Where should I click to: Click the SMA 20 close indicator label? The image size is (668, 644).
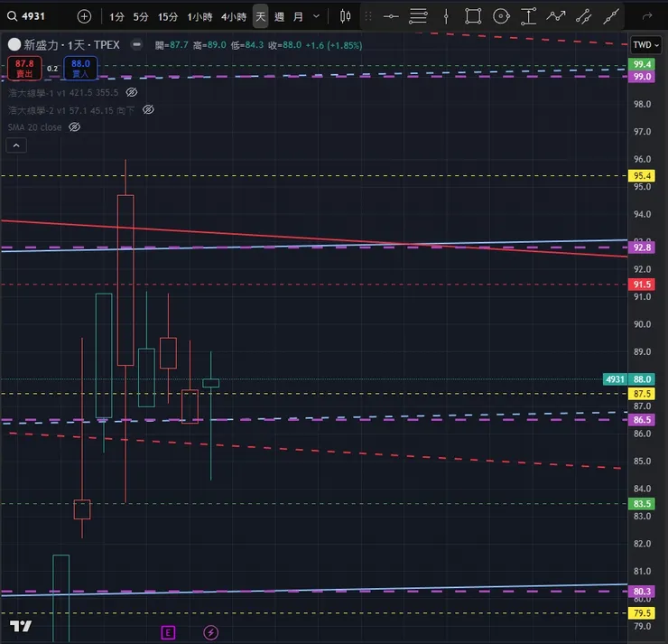tap(34, 127)
